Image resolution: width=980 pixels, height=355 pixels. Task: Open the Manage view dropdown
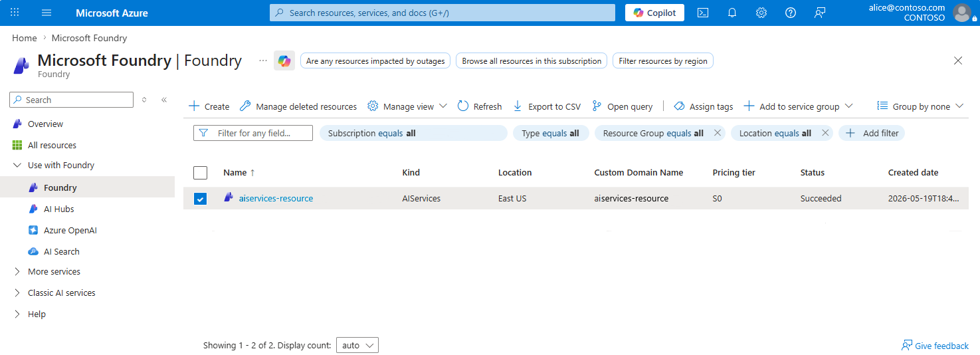pos(407,106)
